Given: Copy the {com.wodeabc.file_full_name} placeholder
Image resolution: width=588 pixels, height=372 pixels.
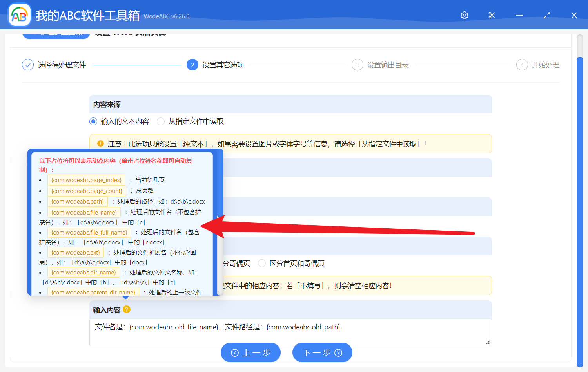Looking at the screenshot, I should pyautogui.click(x=89, y=232).
